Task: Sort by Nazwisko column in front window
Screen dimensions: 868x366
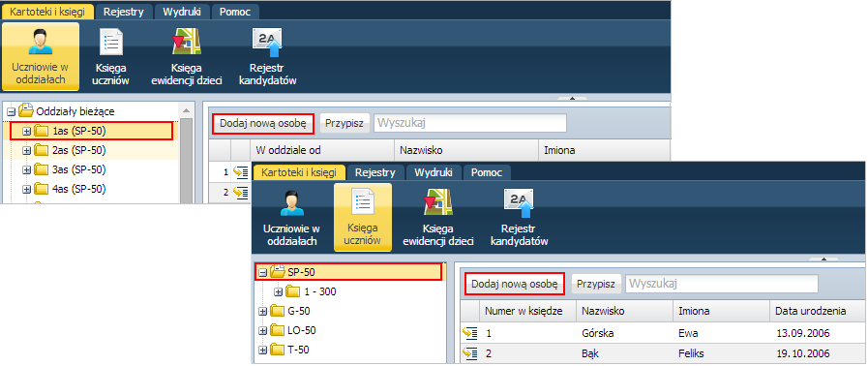Action: pos(624,311)
